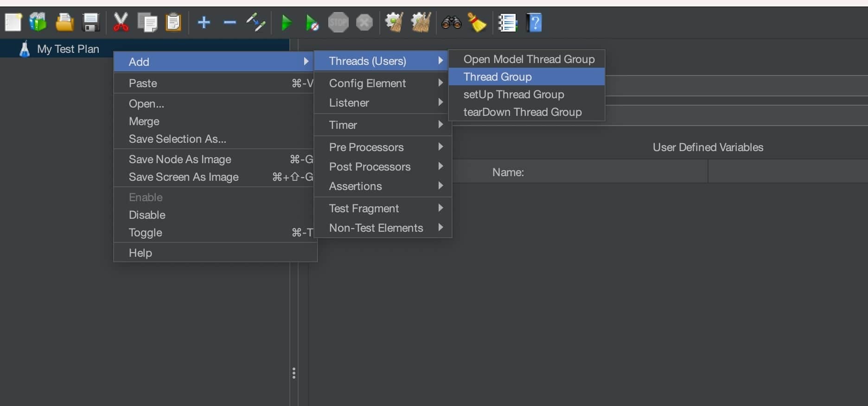Open Help from context menu
The height and width of the screenshot is (406, 868).
click(216, 253)
